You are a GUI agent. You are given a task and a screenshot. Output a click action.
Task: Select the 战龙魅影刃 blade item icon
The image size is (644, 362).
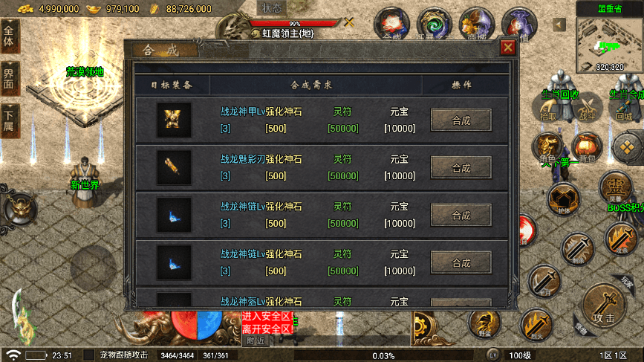tap(174, 168)
